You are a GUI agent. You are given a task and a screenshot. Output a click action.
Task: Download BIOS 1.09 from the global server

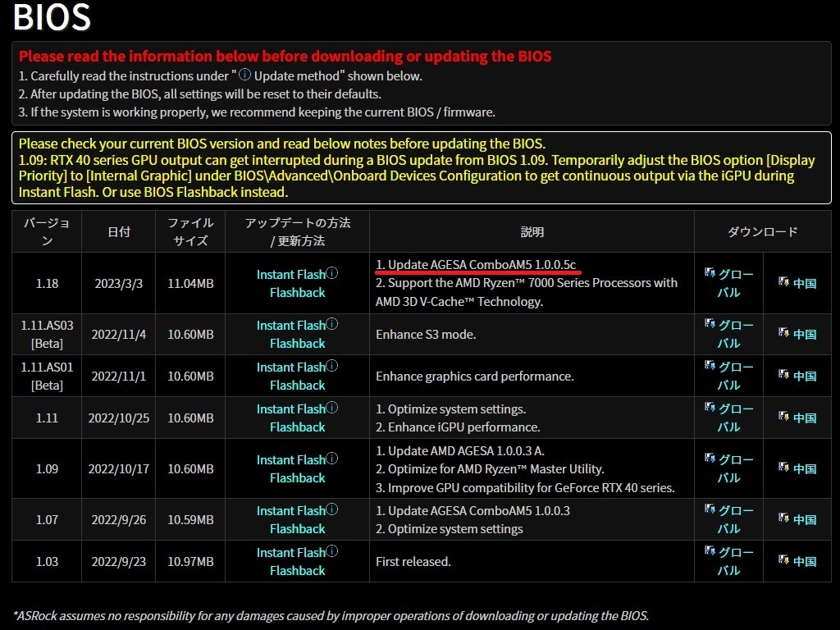click(x=728, y=468)
